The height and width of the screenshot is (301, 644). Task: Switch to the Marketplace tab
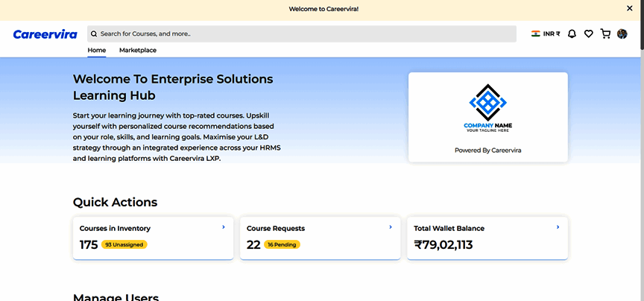(x=138, y=51)
